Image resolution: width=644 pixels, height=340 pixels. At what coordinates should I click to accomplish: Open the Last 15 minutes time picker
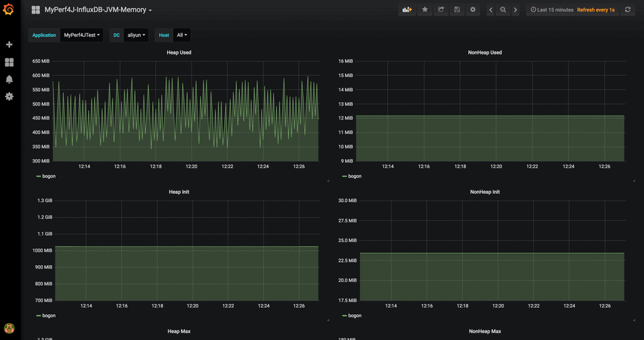point(551,10)
